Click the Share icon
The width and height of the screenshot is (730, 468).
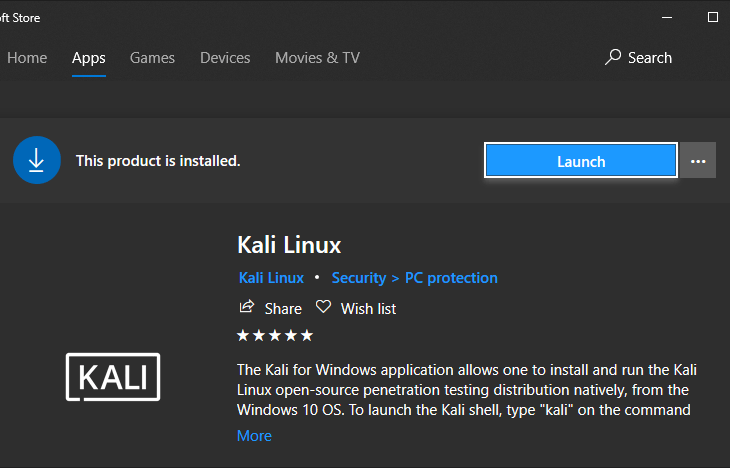(x=247, y=308)
